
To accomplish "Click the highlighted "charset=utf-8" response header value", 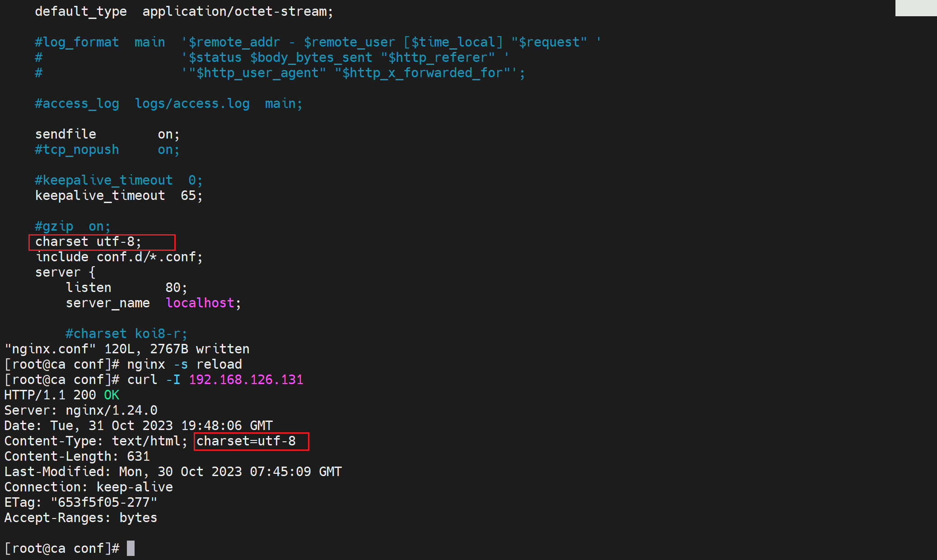I will [x=246, y=441].
